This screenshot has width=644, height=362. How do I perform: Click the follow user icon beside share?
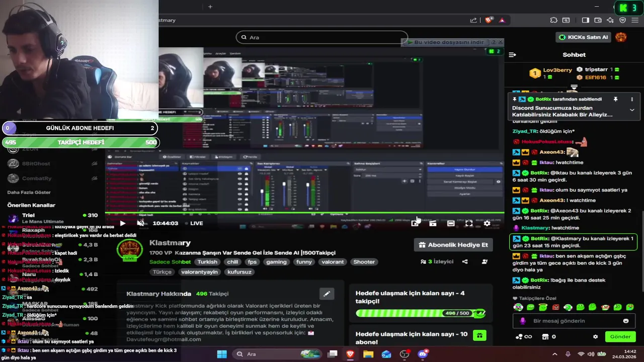pyautogui.click(x=485, y=261)
